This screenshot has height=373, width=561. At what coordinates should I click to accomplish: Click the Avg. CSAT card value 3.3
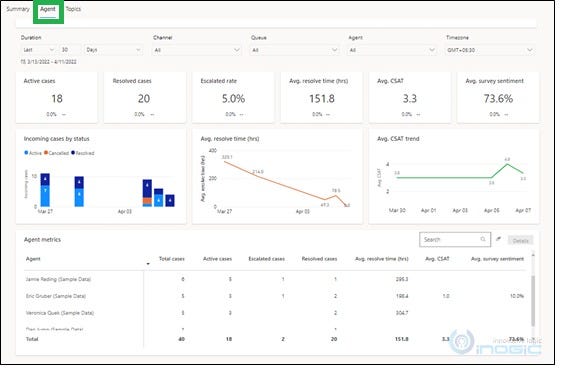point(410,98)
